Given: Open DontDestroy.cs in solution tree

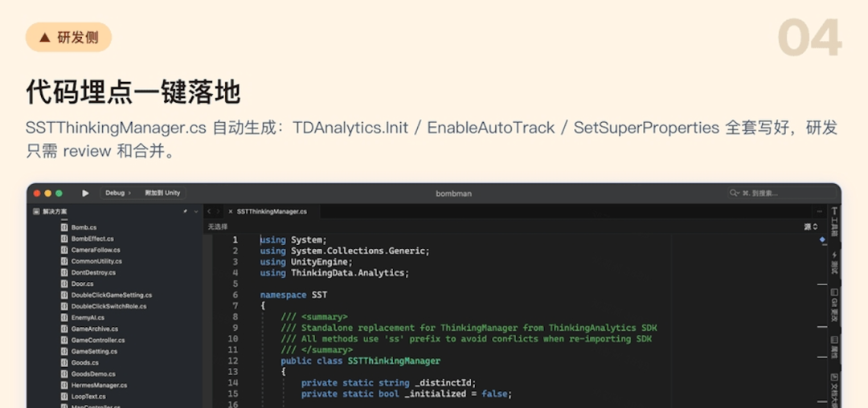Looking at the screenshot, I should pos(93,272).
